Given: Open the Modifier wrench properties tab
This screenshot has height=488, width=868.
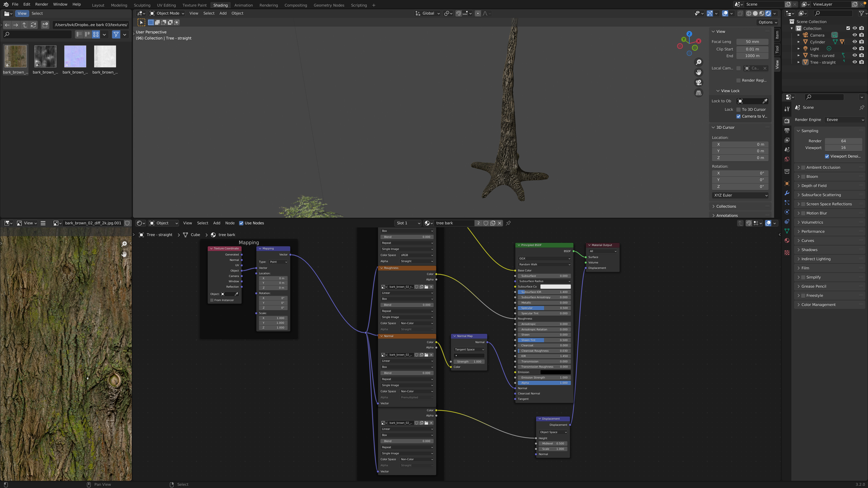Looking at the screenshot, I should [787, 193].
